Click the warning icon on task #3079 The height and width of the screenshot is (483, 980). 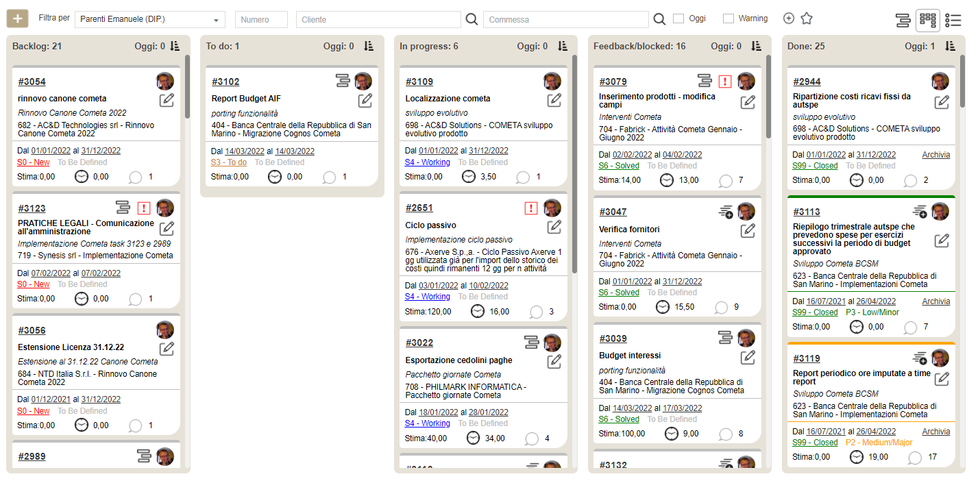coord(725,81)
